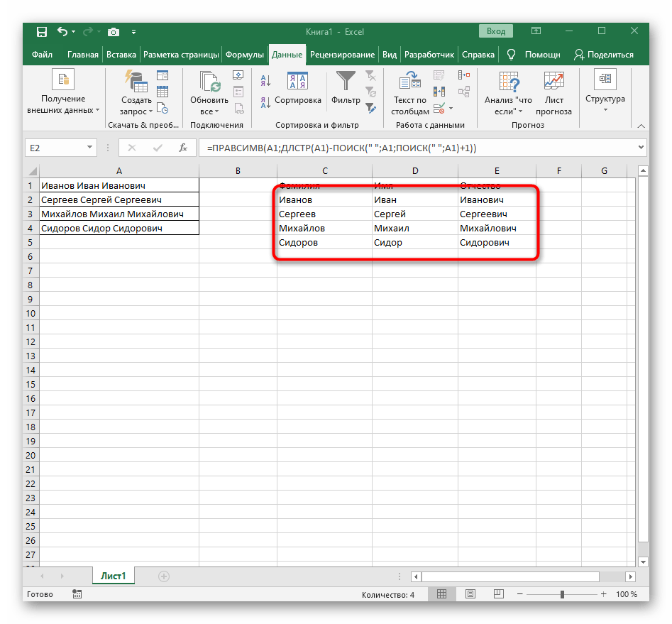Undo the last action

tap(62, 31)
